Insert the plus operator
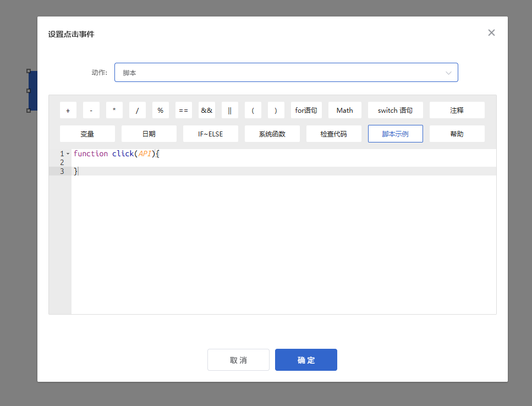This screenshot has width=532, height=406. click(68, 110)
